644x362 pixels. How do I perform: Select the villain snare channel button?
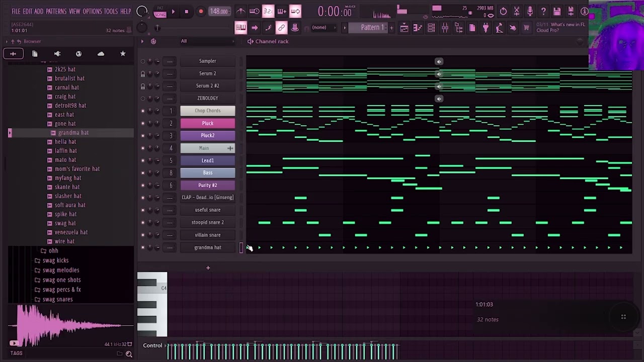[x=207, y=235]
